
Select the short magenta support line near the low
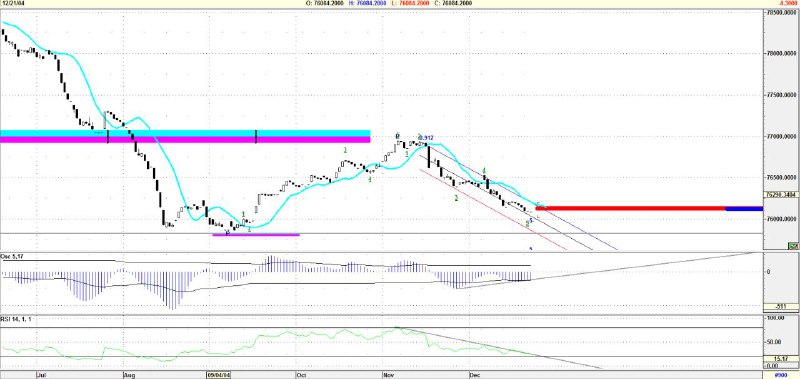pos(256,235)
